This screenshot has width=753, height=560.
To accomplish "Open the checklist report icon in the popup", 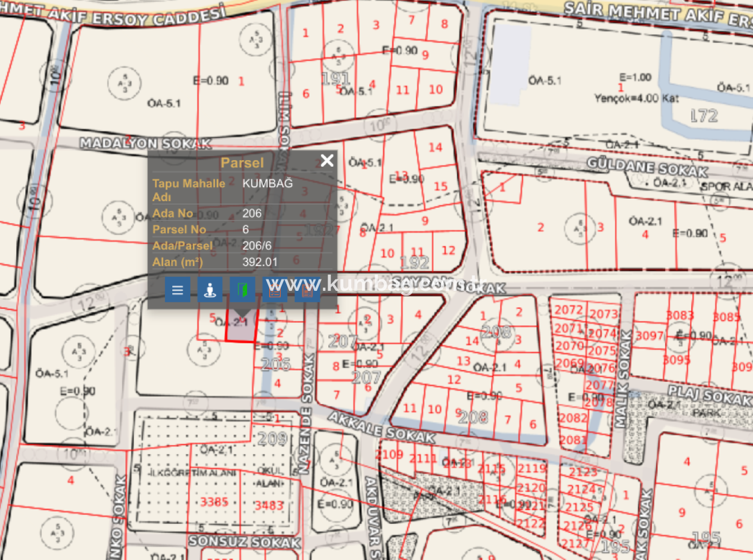I will [275, 290].
